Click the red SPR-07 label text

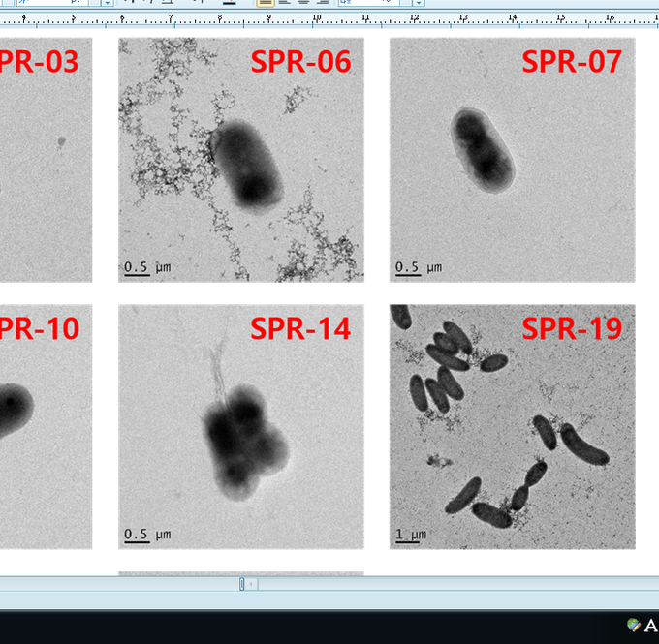click(572, 62)
